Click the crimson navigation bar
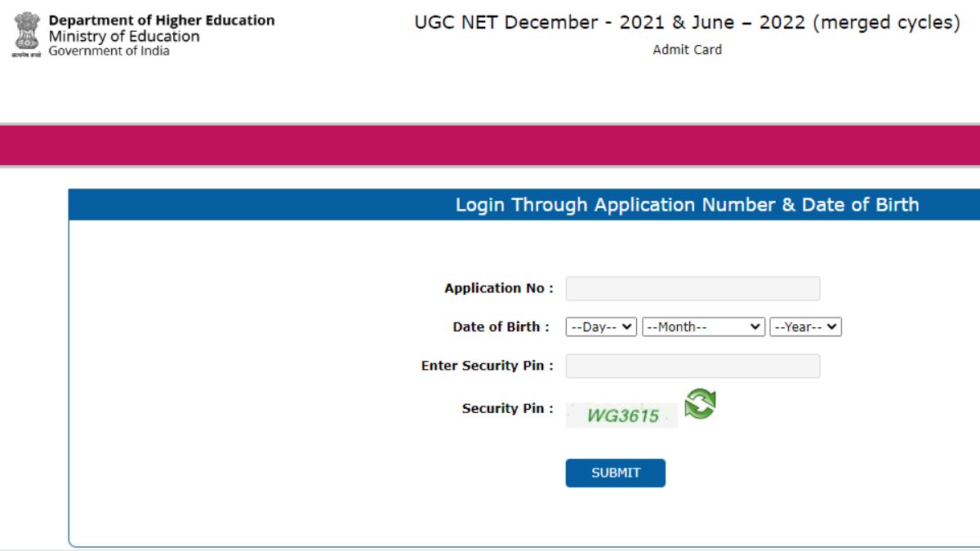 point(490,146)
